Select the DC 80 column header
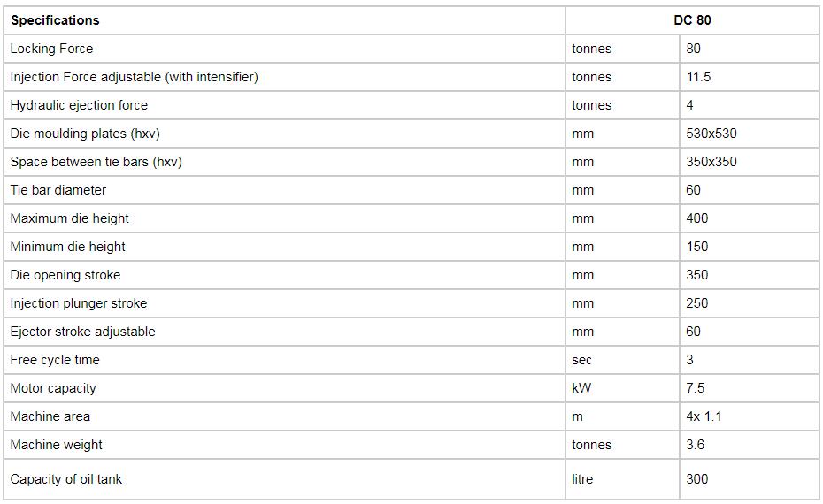The width and height of the screenshot is (823, 504). coord(692,20)
